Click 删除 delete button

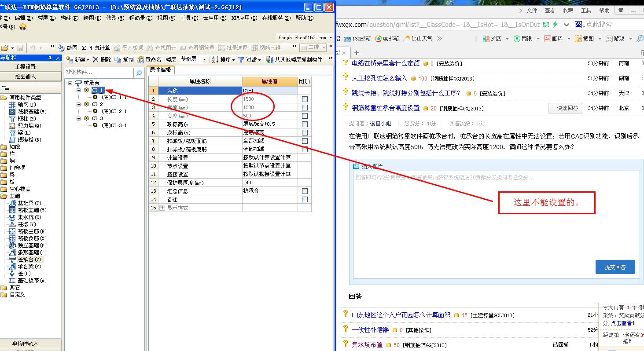[102, 59]
